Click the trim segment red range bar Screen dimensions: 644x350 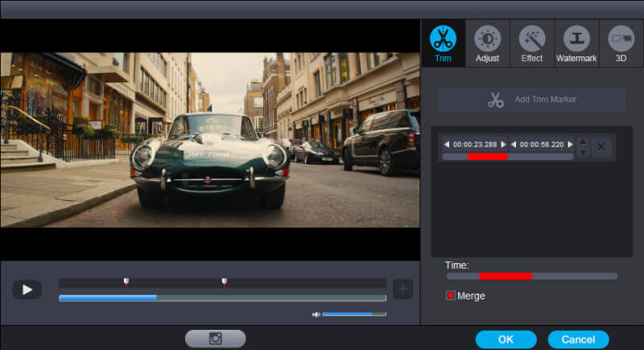[488, 156]
